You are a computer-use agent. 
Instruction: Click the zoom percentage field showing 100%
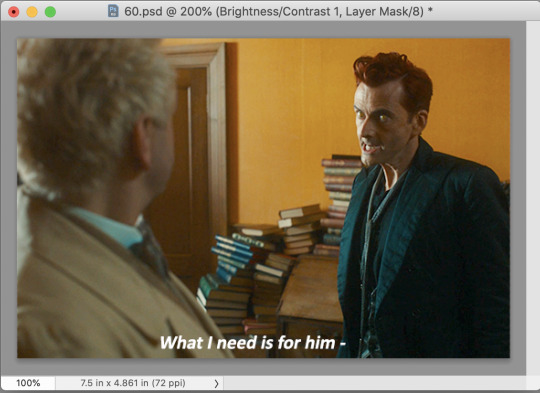pos(28,383)
